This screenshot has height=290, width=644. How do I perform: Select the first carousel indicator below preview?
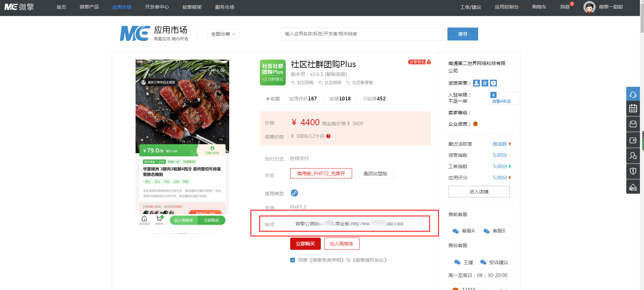tap(157, 233)
